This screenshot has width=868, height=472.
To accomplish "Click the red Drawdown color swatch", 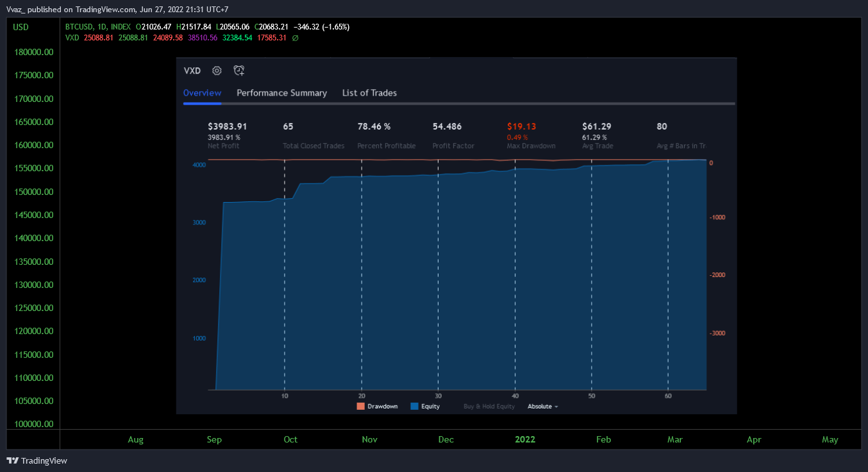I will click(361, 407).
